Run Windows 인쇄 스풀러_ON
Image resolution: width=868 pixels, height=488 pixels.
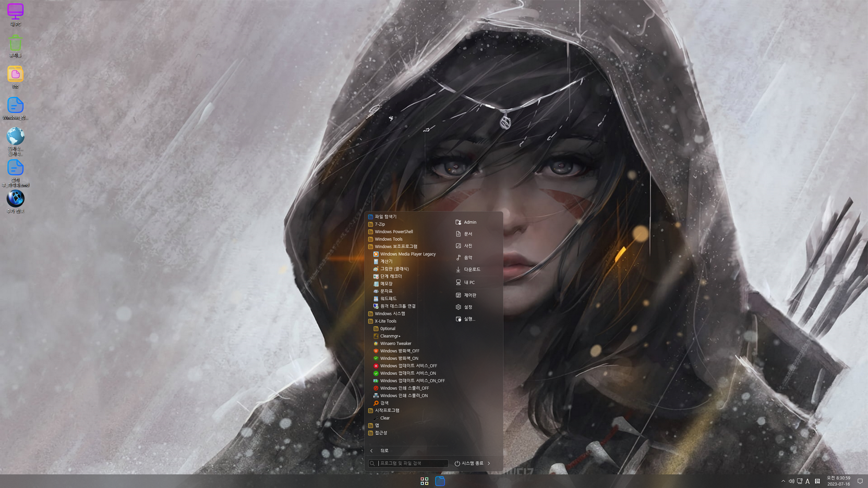(400, 396)
